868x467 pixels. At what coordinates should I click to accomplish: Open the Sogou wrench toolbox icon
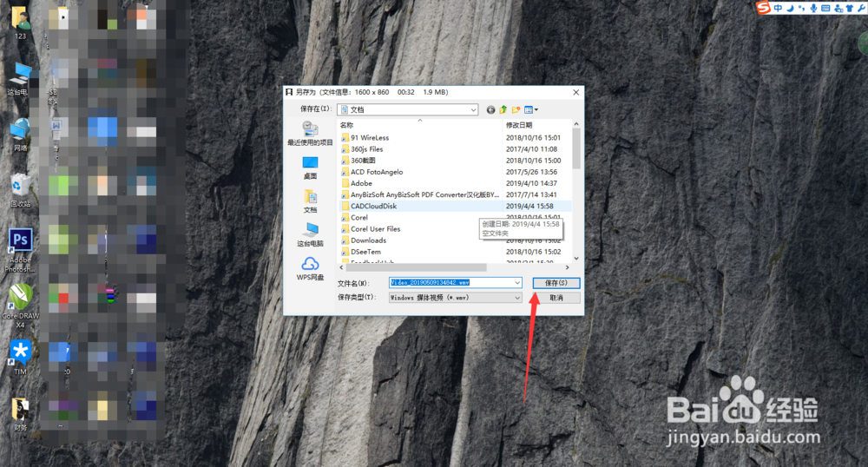(861, 9)
